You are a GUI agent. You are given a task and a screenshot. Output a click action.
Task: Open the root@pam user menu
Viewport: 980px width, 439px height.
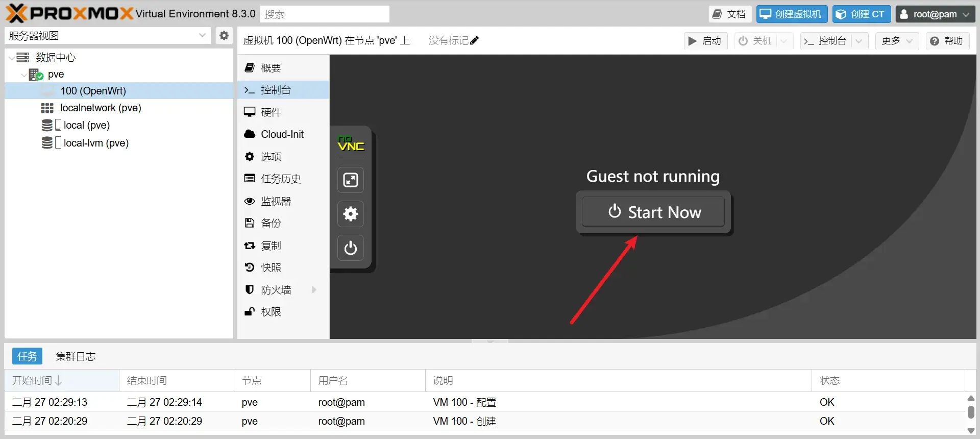935,14
